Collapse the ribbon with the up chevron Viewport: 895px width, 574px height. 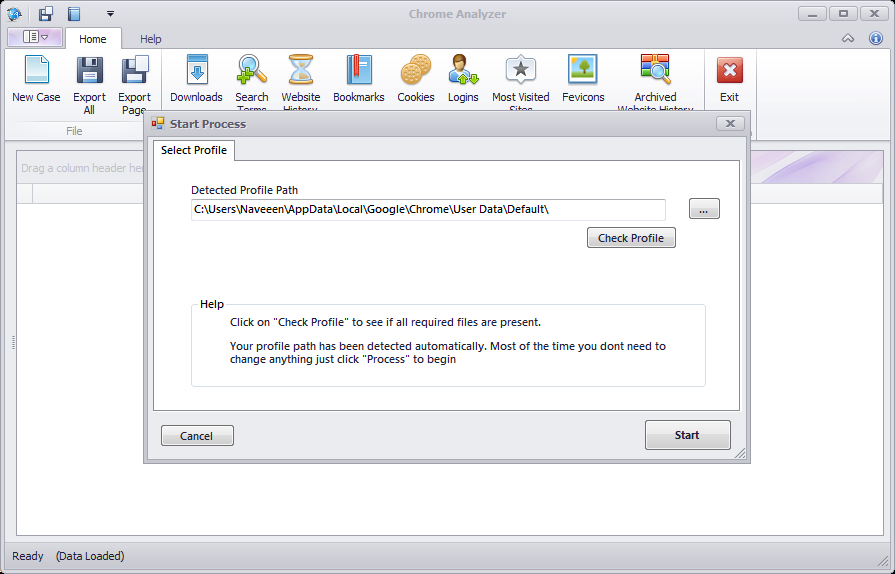pyautogui.click(x=848, y=38)
